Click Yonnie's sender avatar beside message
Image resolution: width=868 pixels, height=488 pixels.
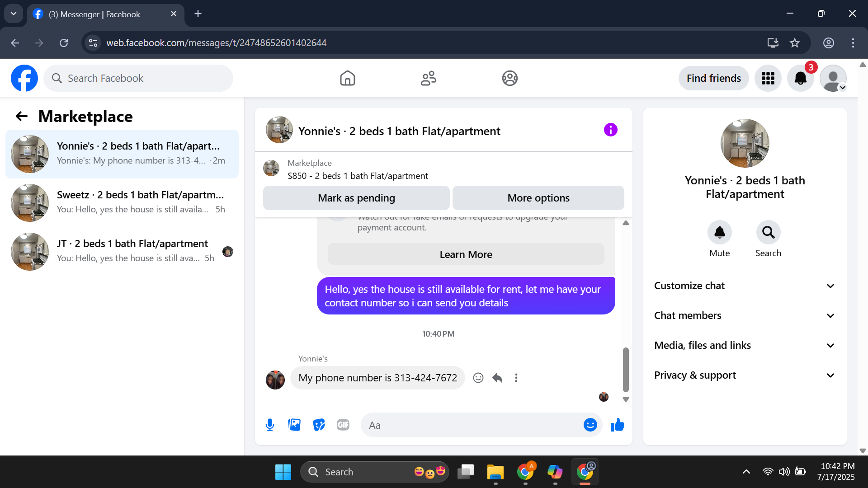(275, 380)
